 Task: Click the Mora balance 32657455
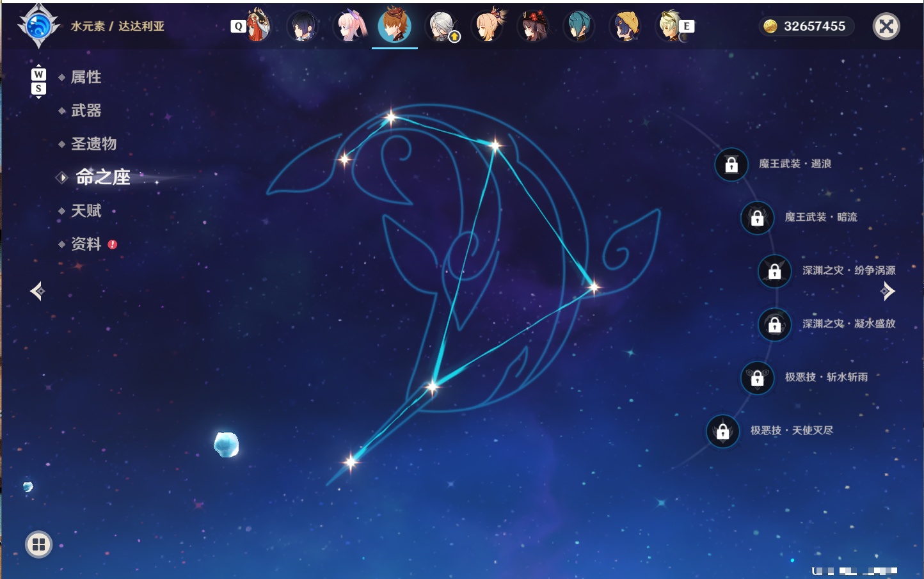(815, 26)
